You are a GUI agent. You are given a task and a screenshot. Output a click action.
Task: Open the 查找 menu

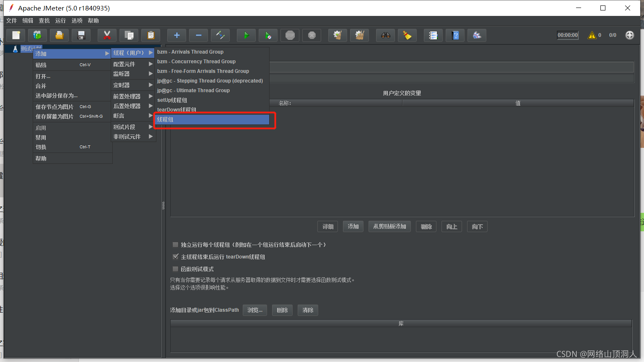44,21
